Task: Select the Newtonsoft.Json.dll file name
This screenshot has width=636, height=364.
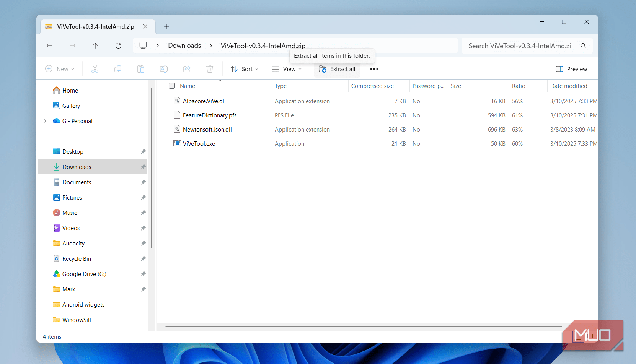Action: 207,130
